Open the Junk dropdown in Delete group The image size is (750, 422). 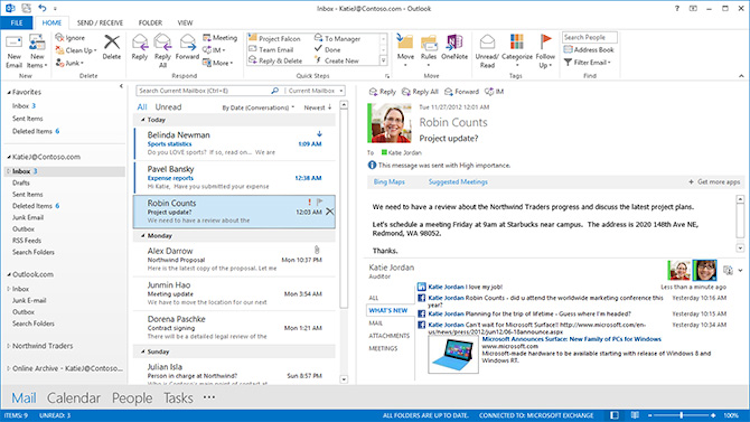coord(70,63)
